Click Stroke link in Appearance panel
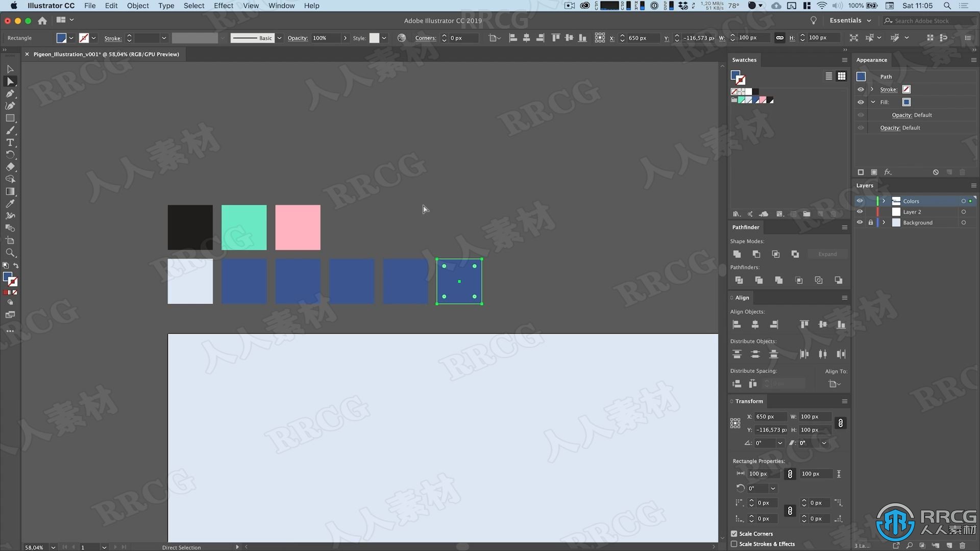The image size is (980, 551). click(889, 89)
